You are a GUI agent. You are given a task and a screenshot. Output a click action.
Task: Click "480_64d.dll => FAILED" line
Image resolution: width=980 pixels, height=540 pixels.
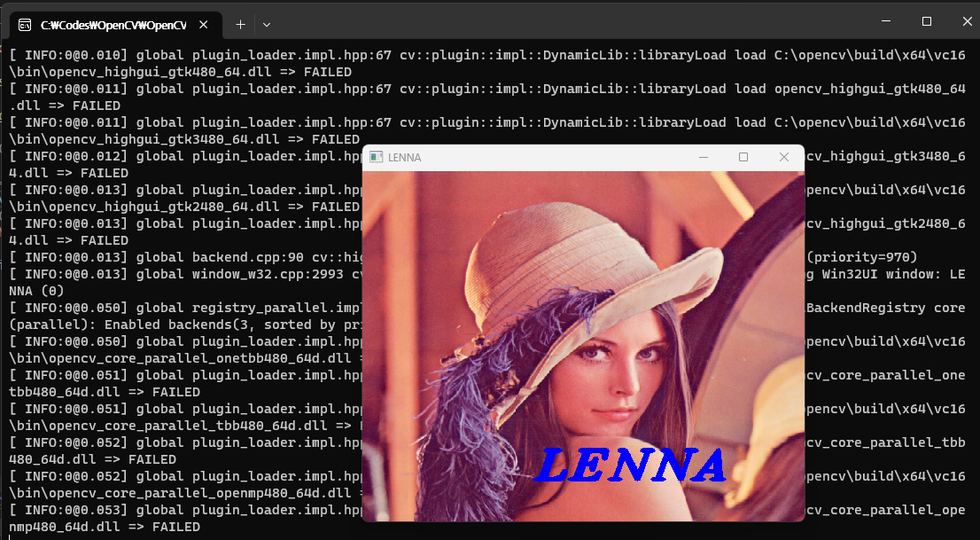(92, 460)
